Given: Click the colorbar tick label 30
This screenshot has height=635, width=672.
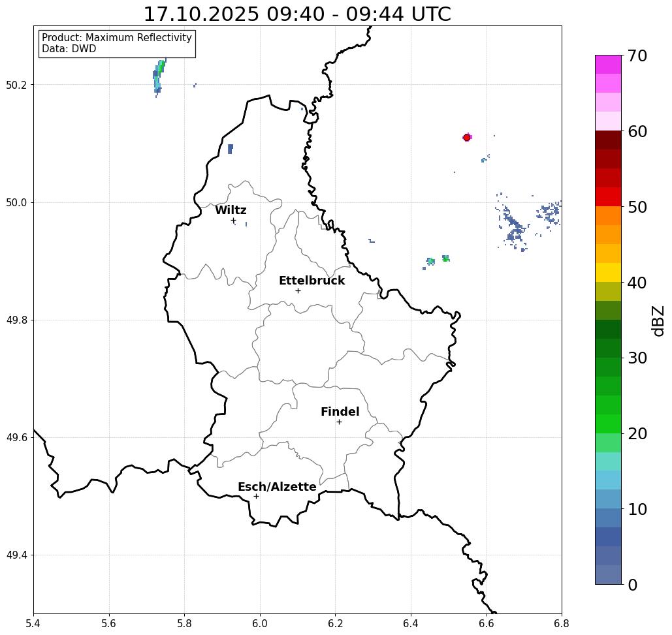Looking at the screenshot, I should (637, 358).
